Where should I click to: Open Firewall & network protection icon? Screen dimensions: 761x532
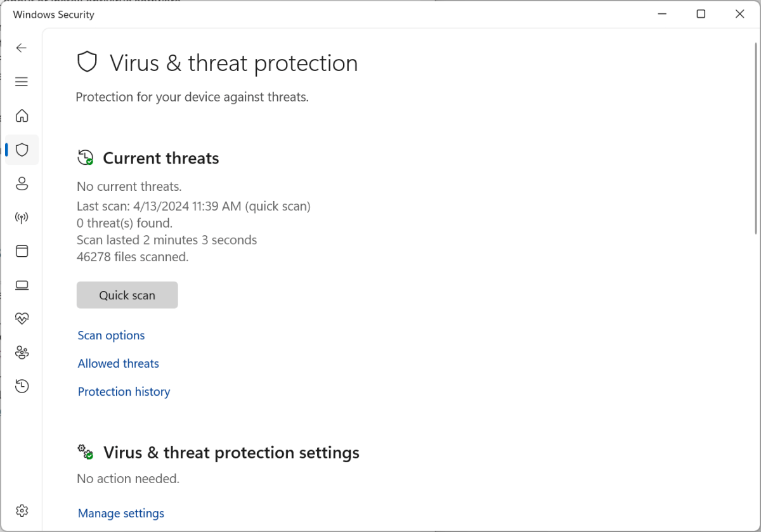click(22, 218)
